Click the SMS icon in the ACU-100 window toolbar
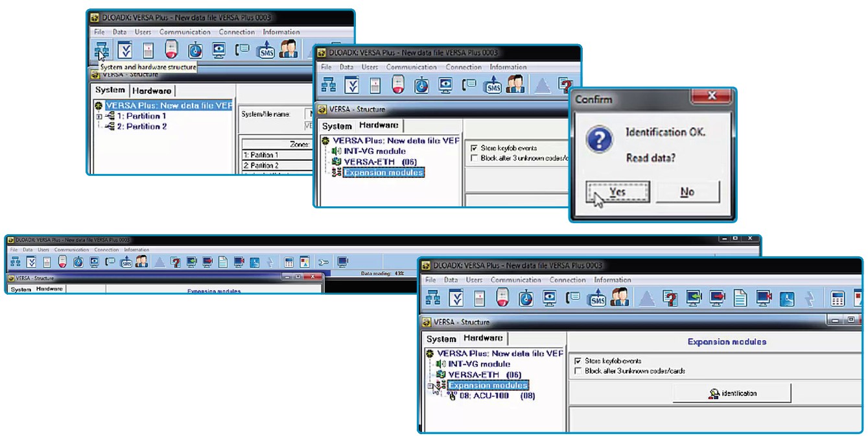 pyautogui.click(x=596, y=298)
